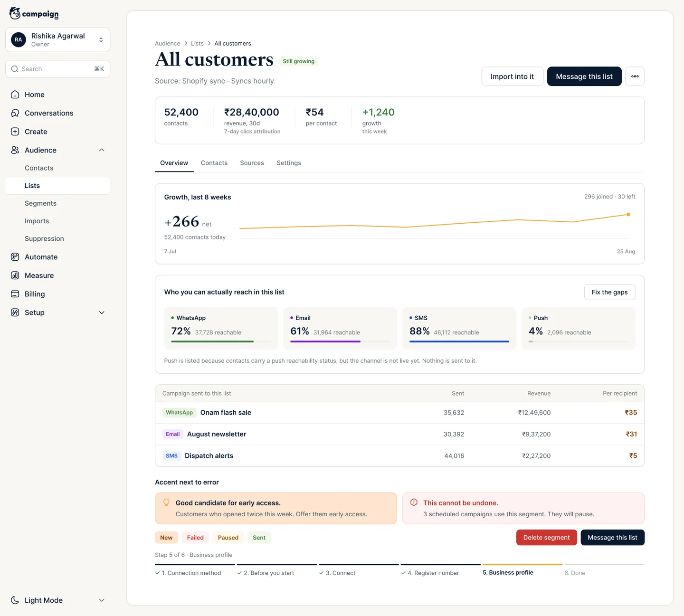Click the red Delete segment button
The height and width of the screenshot is (616, 684).
click(547, 538)
